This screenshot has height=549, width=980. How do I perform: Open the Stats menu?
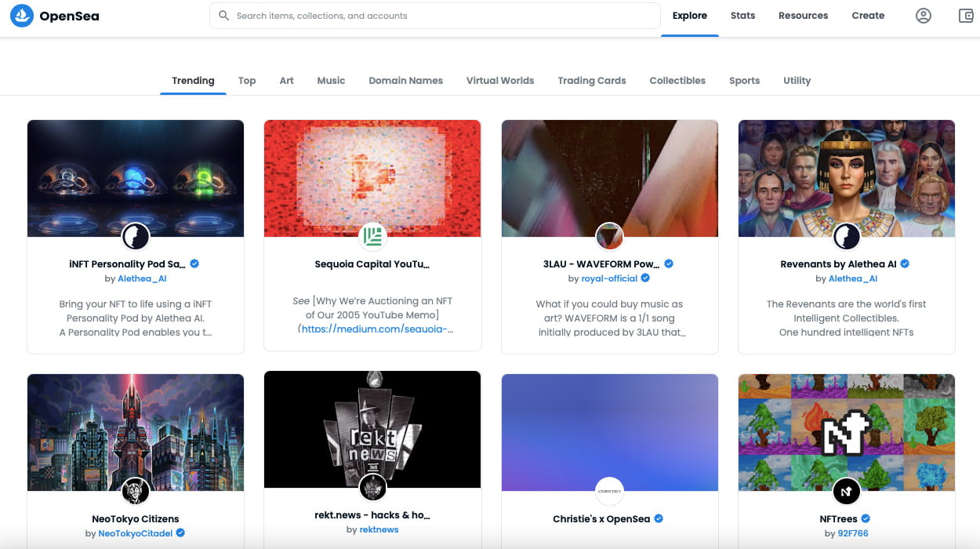click(x=742, y=16)
